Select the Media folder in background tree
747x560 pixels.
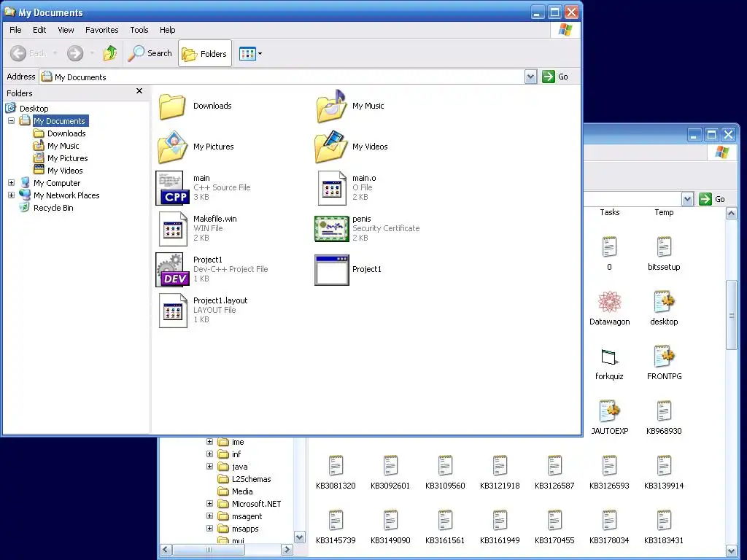click(x=242, y=491)
